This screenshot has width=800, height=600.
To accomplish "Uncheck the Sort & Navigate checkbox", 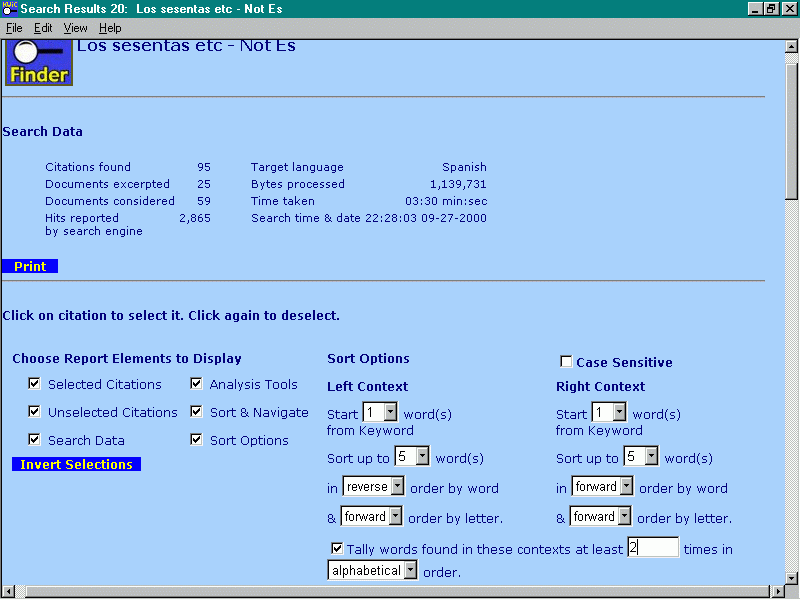I will click(196, 412).
